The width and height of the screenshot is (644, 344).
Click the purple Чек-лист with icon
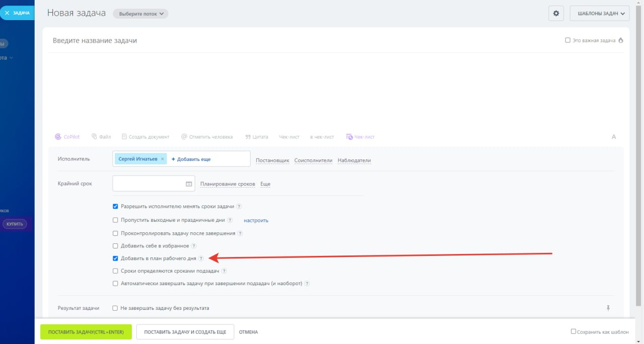360,137
